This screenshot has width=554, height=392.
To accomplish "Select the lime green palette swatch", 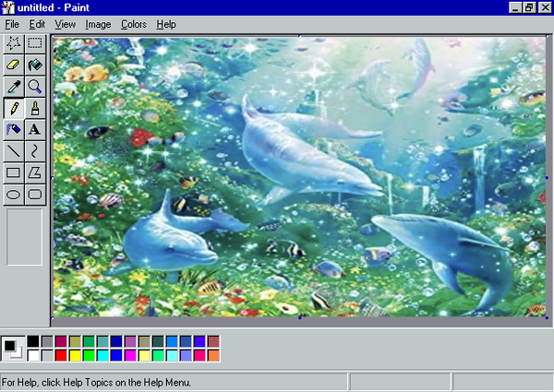I will pyautogui.click(x=89, y=355).
